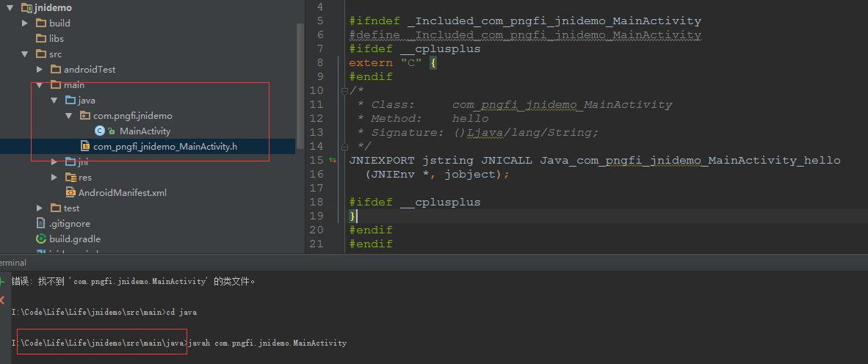Click the Method: hello comment line
868x364 pixels.
click(424, 118)
